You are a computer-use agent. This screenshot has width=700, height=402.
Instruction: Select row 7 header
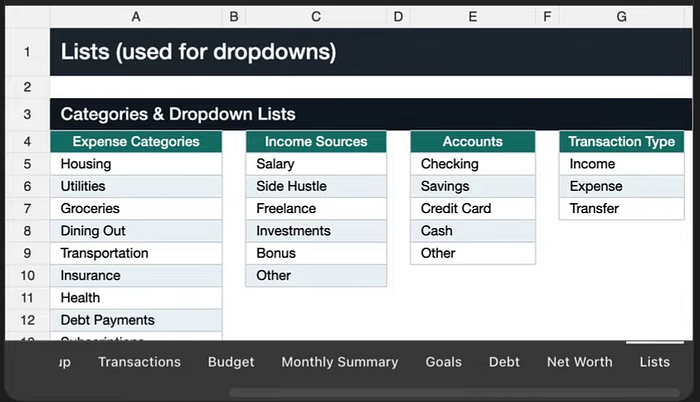tap(27, 209)
